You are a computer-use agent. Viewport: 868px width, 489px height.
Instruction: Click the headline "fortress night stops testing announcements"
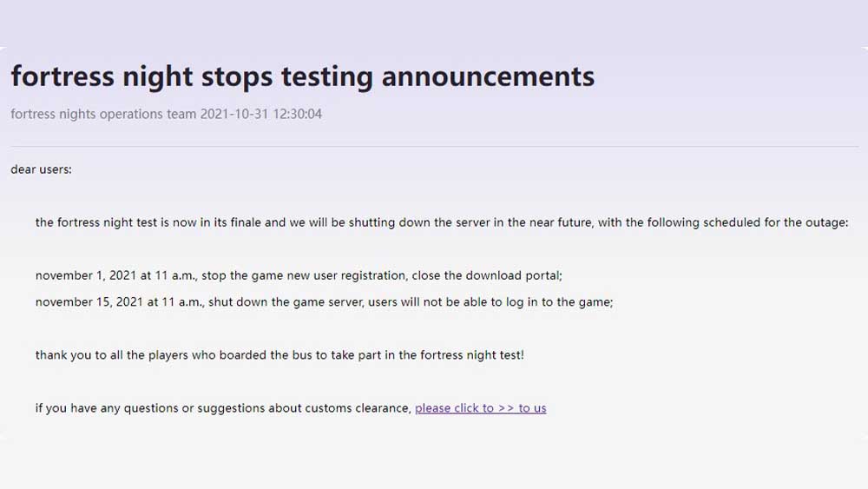[303, 77]
